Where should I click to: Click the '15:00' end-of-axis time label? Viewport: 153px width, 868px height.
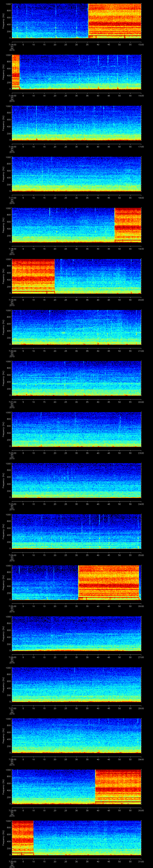tap(141, 44)
